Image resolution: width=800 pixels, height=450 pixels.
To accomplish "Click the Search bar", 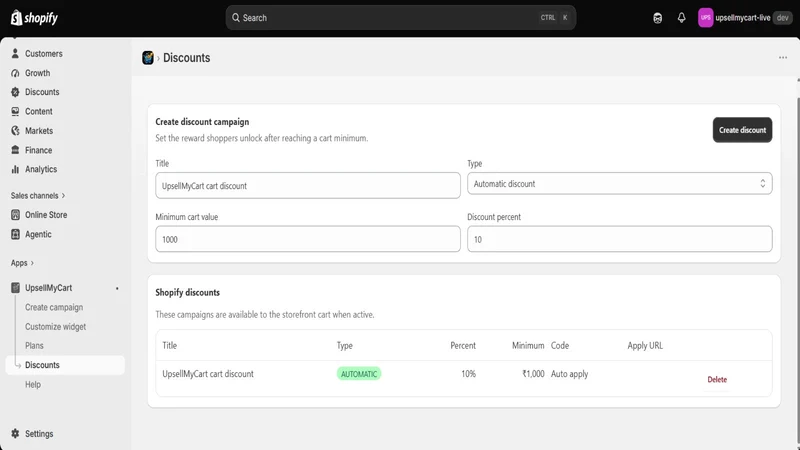I will 401,18.
